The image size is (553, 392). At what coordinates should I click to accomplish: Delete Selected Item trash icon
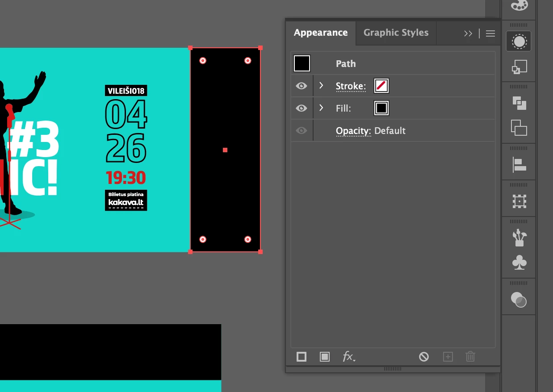470,357
